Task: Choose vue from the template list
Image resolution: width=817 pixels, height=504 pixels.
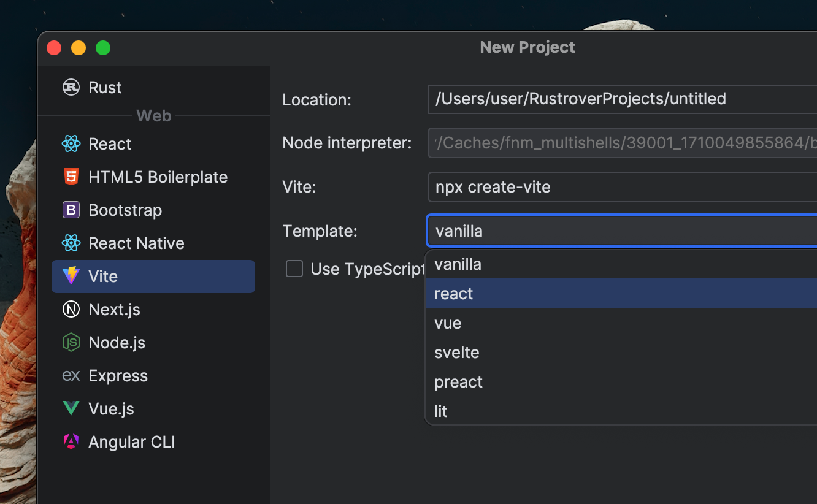Action: [621, 323]
